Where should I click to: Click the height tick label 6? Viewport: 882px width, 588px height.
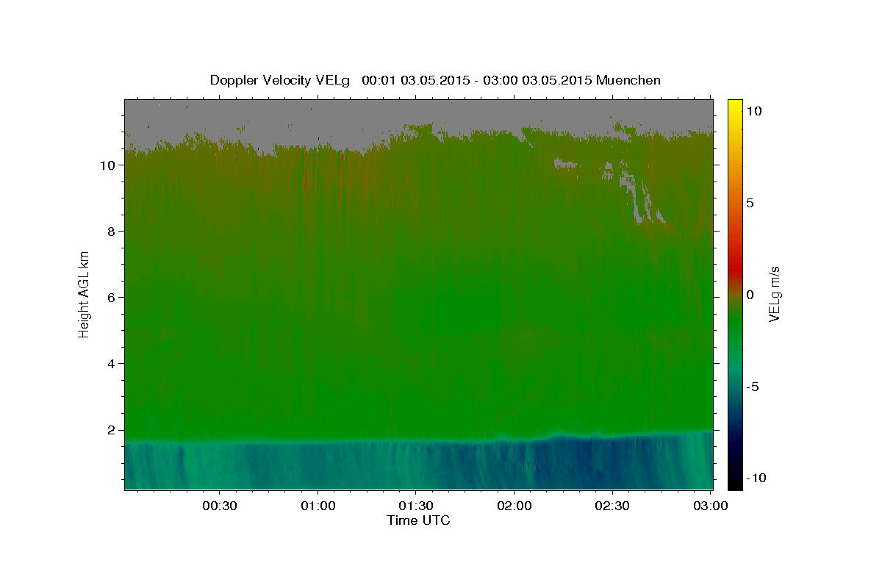112,298
